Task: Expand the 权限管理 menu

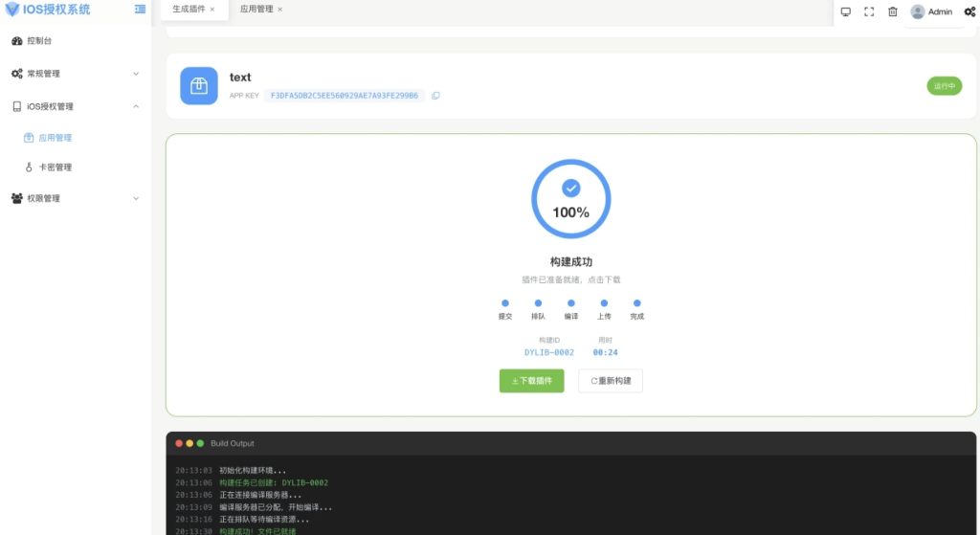Action: click(x=75, y=198)
